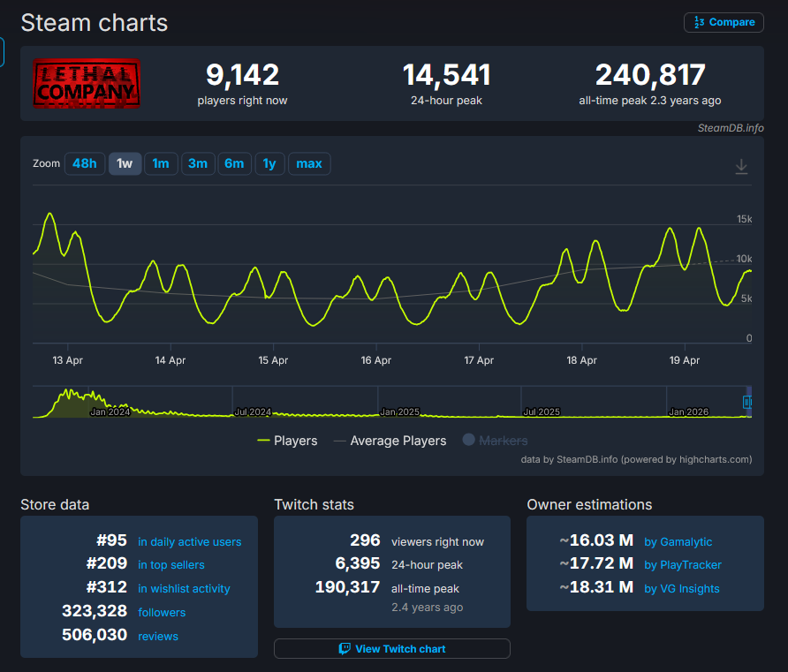Select the 1m zoom range
This screenshot has height=672, width=788.
pos(161,163)
